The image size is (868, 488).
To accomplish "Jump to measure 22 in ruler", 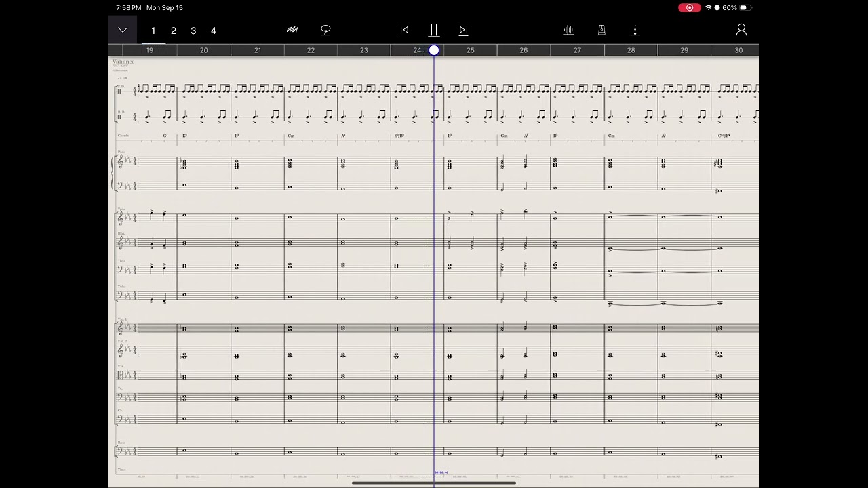I will click(x=311, y=50).
